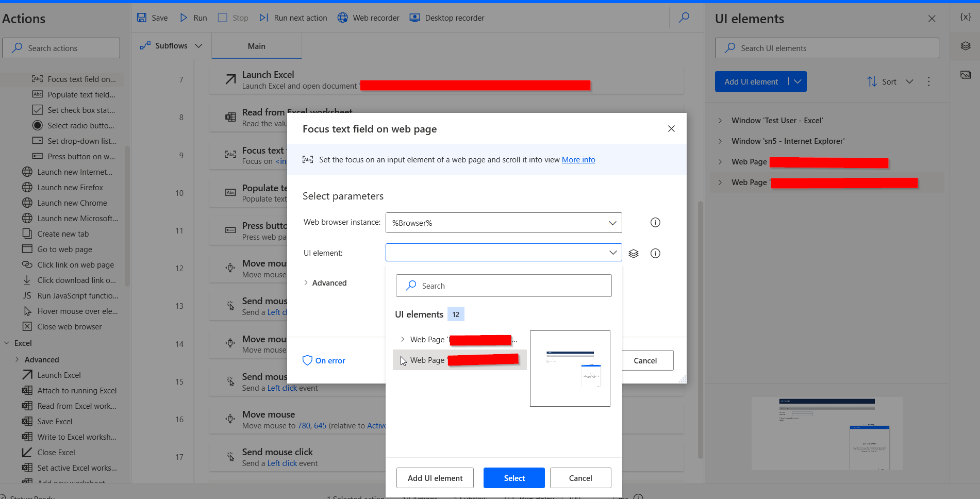
Task: Save the flow
Action: [152, 18]
